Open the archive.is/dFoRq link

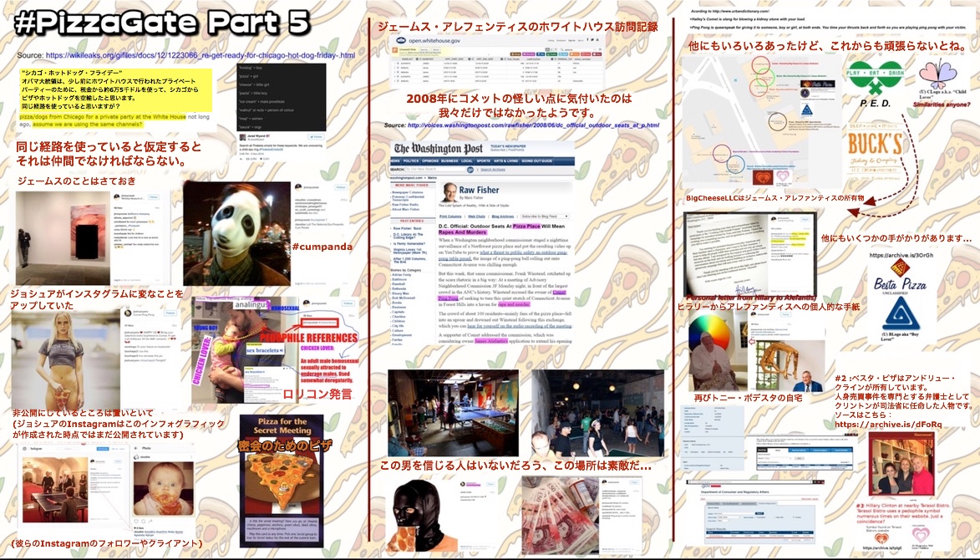click(x=888, y=425)
